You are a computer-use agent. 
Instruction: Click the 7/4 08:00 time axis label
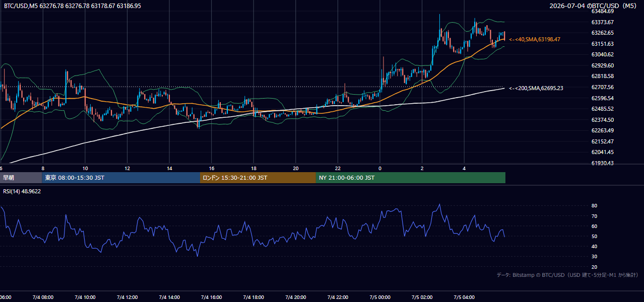coord(43,297)
